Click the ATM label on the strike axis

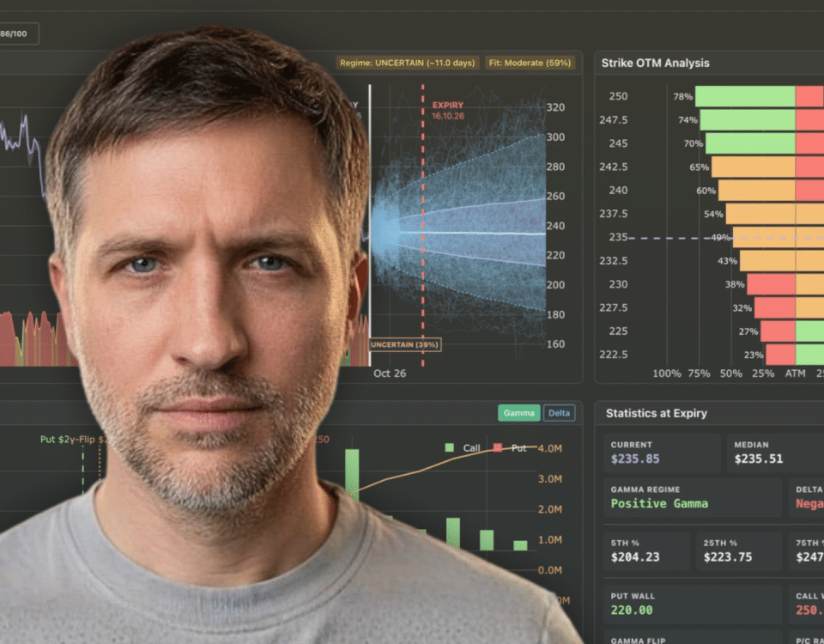click(x=795, y=374)
